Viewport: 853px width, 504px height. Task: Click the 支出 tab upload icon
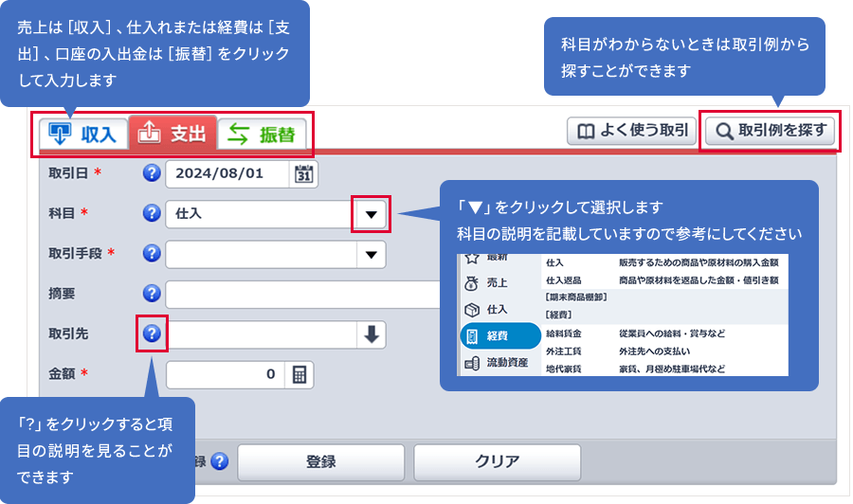tap(149, 132)
